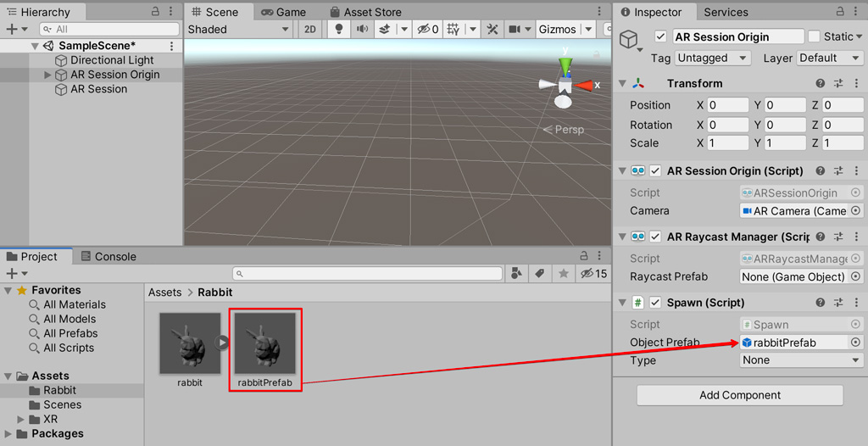Open the component tools wrench icon
The width and height of the screenshot is (868, 446).
(492, 30)
